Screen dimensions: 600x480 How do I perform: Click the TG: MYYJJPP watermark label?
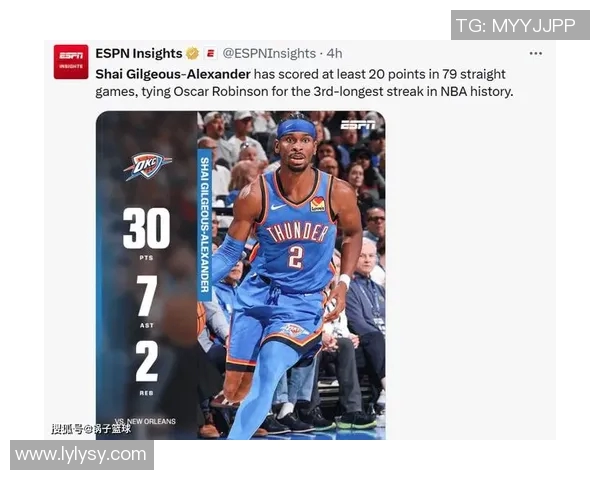(520, 25)
